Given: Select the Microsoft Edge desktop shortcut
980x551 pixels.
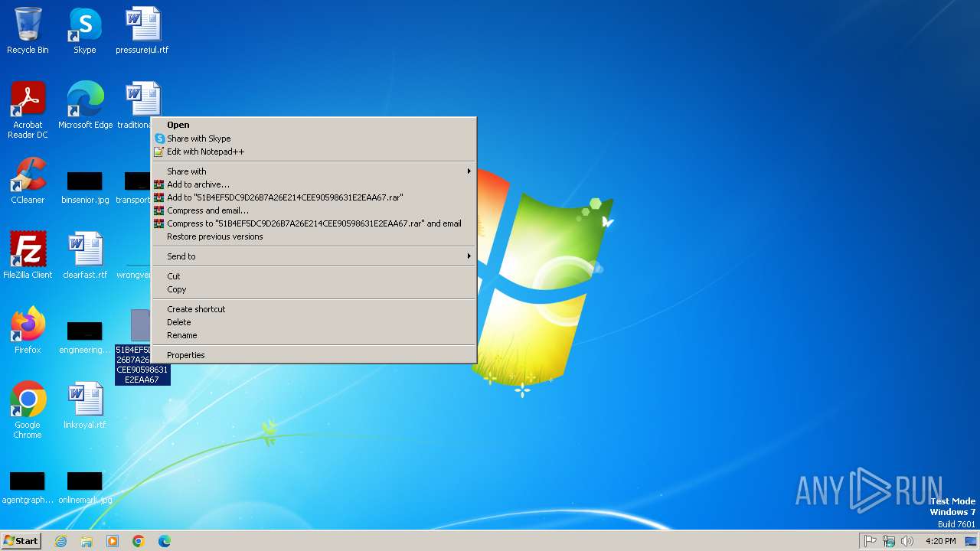Looking at the screenshot, I should pyautogui.click(x=85, y=106).
